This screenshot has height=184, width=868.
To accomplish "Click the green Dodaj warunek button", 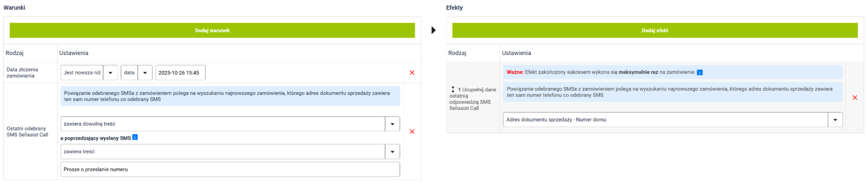I will pyautogui.click(x=212, y=30).
